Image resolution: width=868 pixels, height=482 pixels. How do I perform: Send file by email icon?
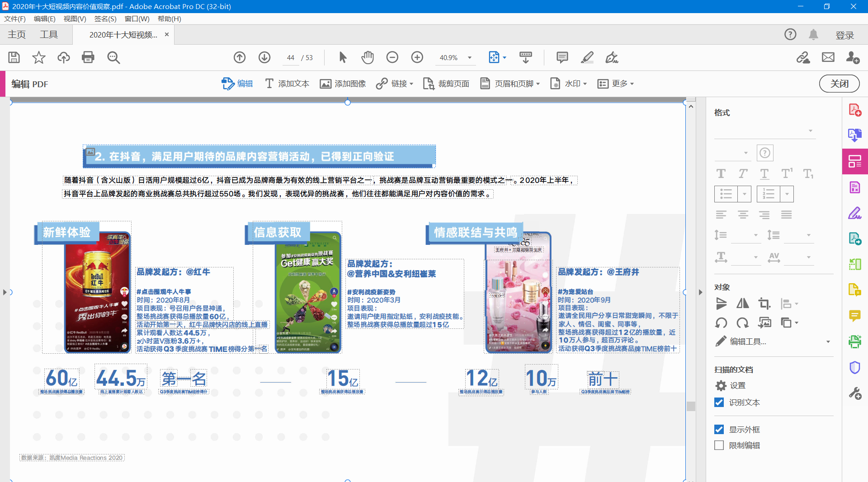point(828,57)
